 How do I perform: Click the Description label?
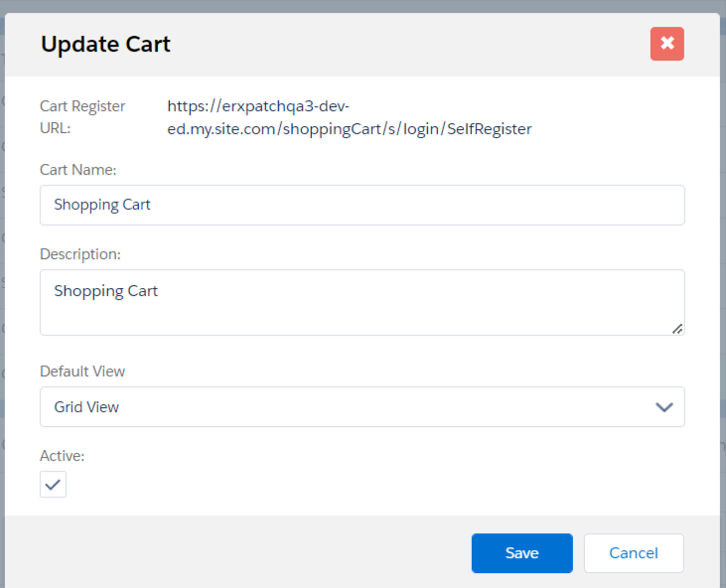click(x=80, y=254)
